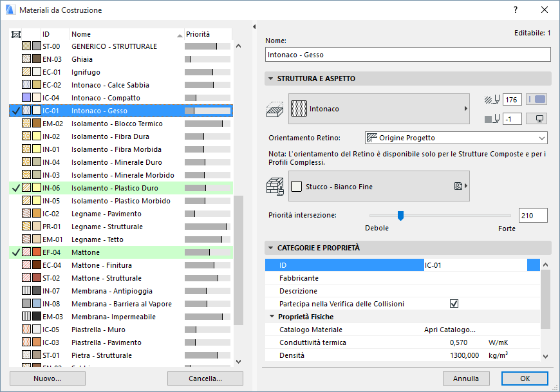Select the Descrizione property row
The height and width of the screenshot is (392, 560).
402,291
